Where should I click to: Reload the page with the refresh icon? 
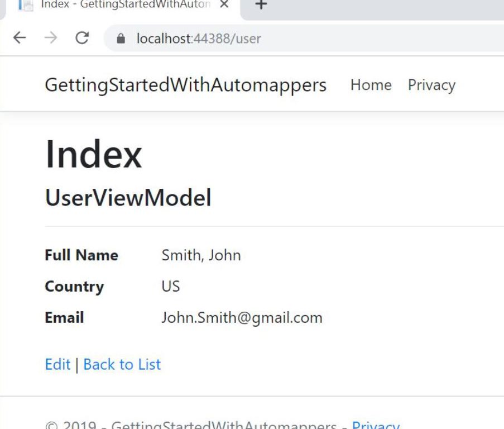82,38
